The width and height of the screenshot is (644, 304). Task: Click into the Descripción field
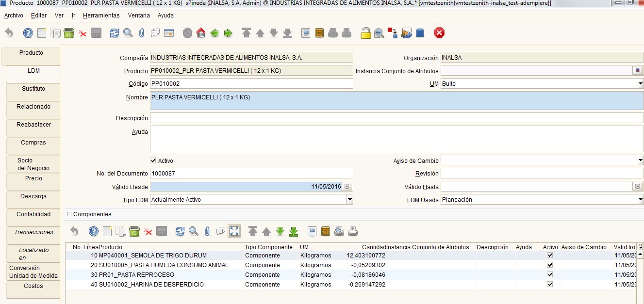click(x=396, y=118)
